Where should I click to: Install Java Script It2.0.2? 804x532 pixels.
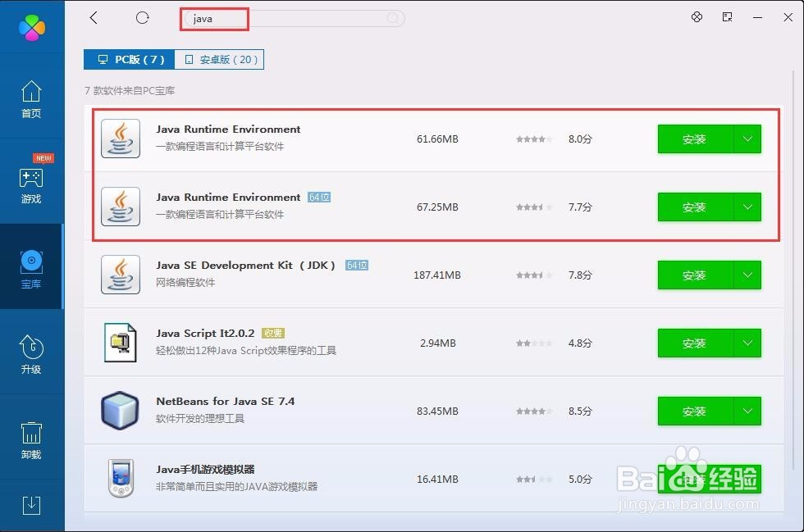point(696,343)
